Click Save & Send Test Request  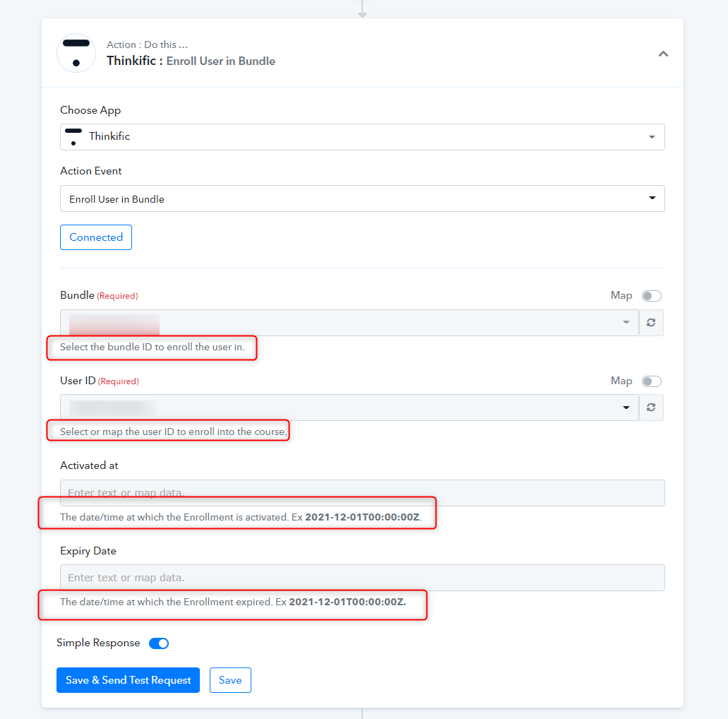click(x=128, y=680)
